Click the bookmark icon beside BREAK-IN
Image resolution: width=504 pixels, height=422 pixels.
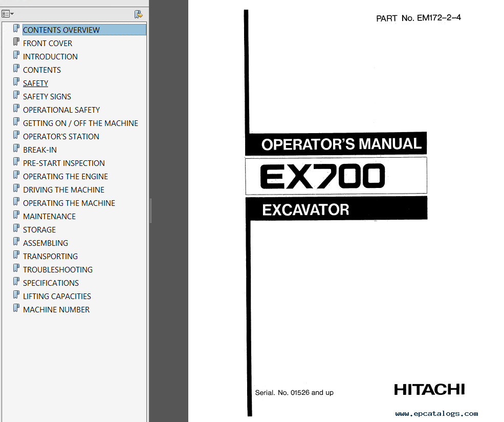coord(16,149)
